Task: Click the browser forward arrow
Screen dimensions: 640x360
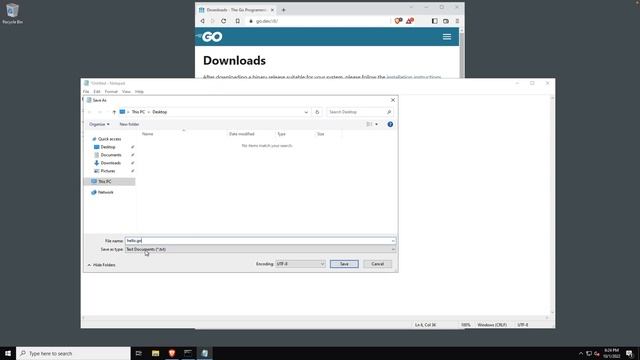Action: [213, 21]
